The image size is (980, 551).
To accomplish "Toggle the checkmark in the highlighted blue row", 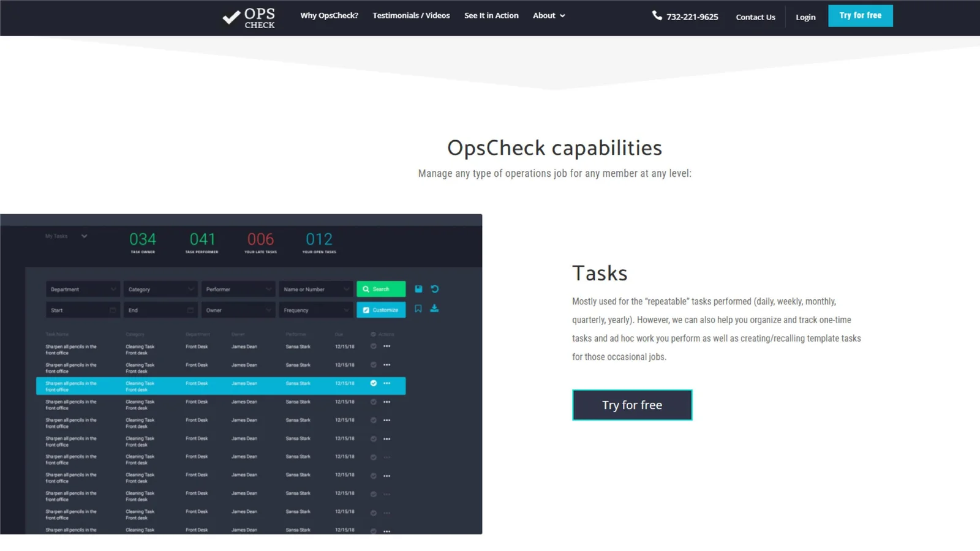I will [373, 383].
